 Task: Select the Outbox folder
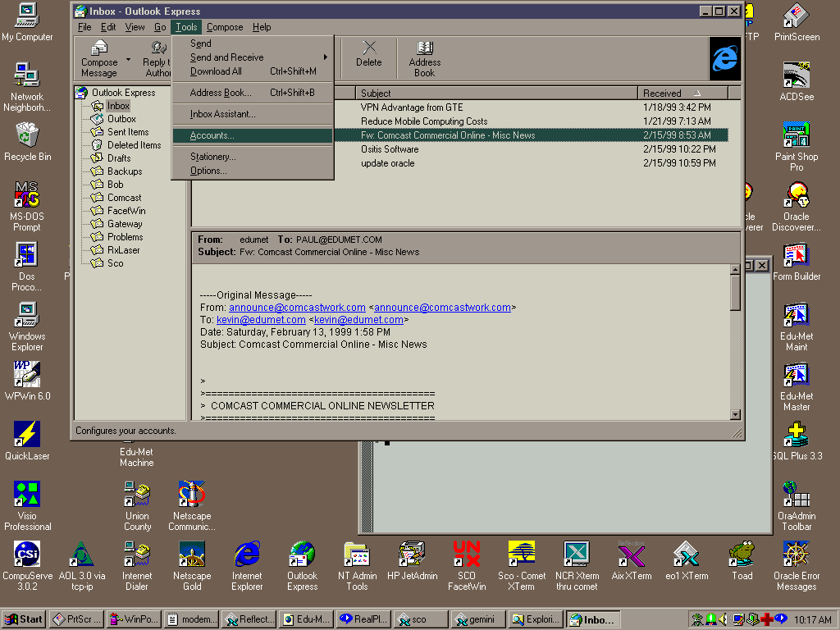(121, 119)
